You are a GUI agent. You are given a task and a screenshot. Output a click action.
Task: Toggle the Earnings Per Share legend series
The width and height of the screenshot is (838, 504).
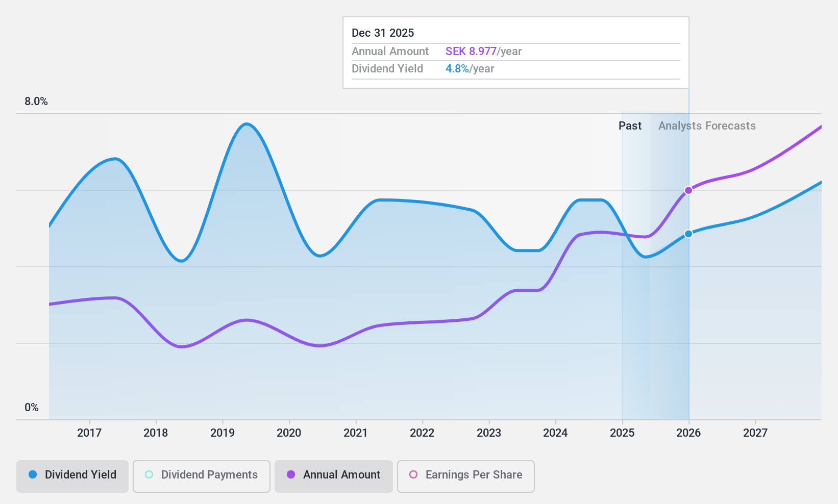pos(466,476)
